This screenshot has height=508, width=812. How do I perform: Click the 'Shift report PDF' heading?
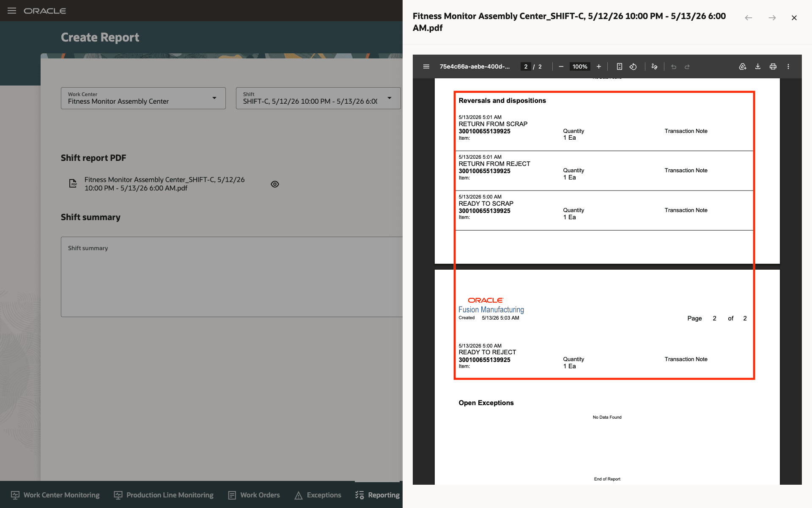point(93,158)
